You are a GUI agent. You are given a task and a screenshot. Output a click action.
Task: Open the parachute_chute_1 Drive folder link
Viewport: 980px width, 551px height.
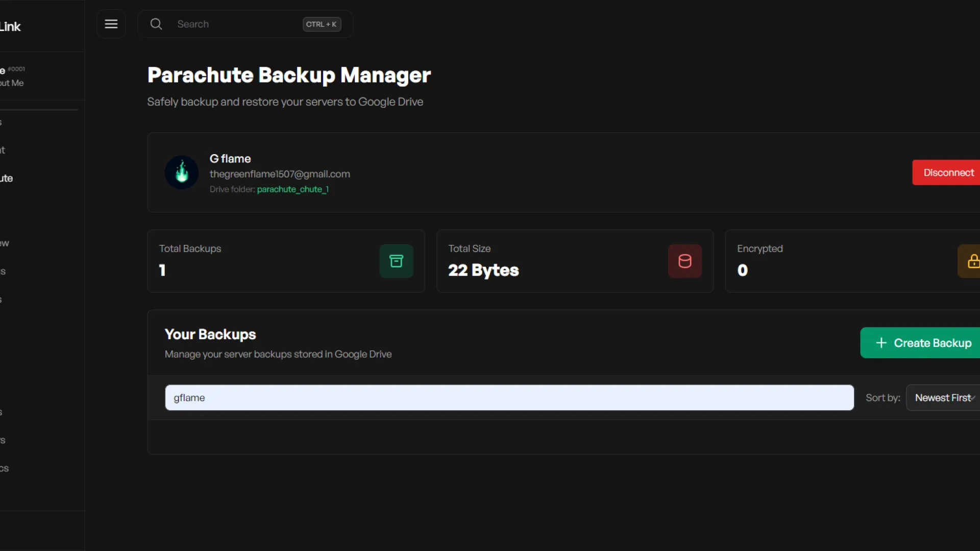pos(292,189)
